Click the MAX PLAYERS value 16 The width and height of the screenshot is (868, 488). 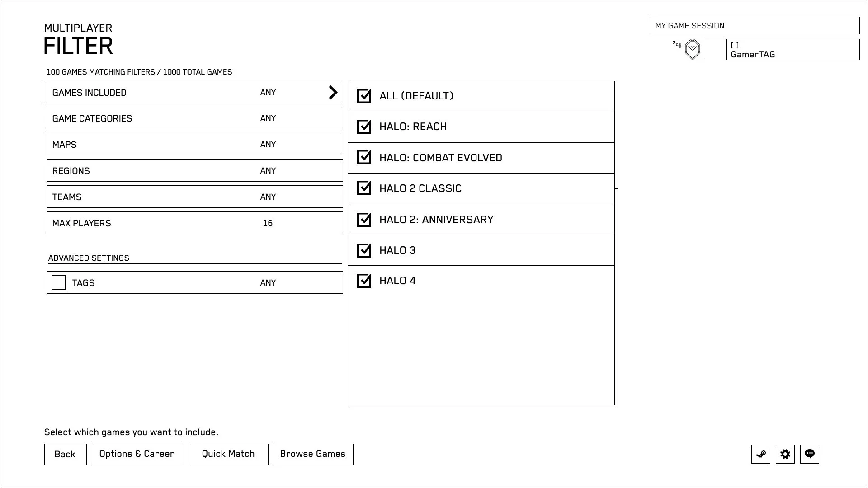pos(268,223)
